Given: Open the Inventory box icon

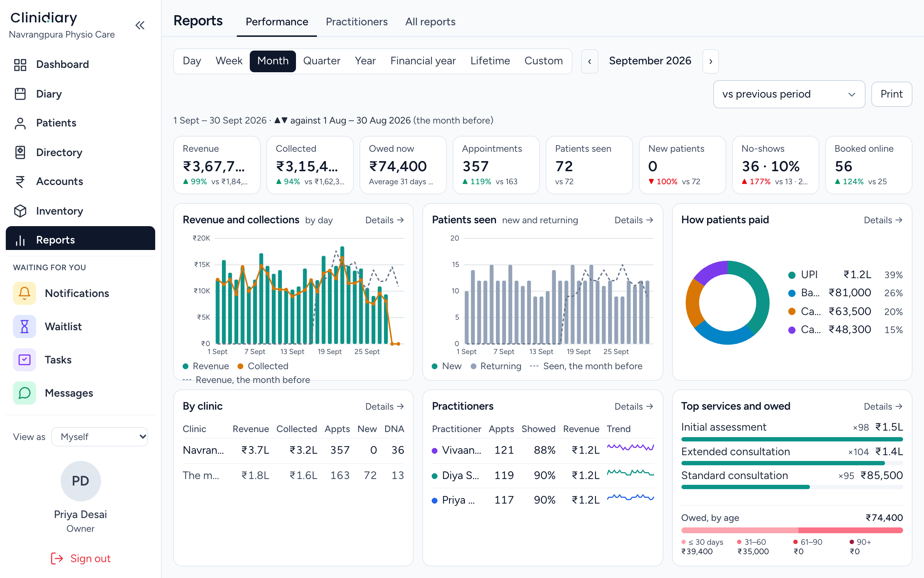Looking at the screenshot, I should pos(20,211).
